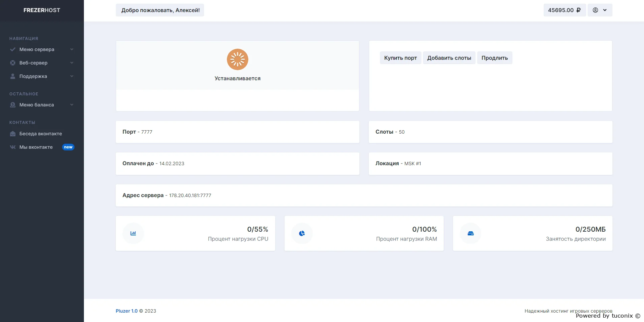Click the Надежный хостинг игровых серверов text

point(568,311)
